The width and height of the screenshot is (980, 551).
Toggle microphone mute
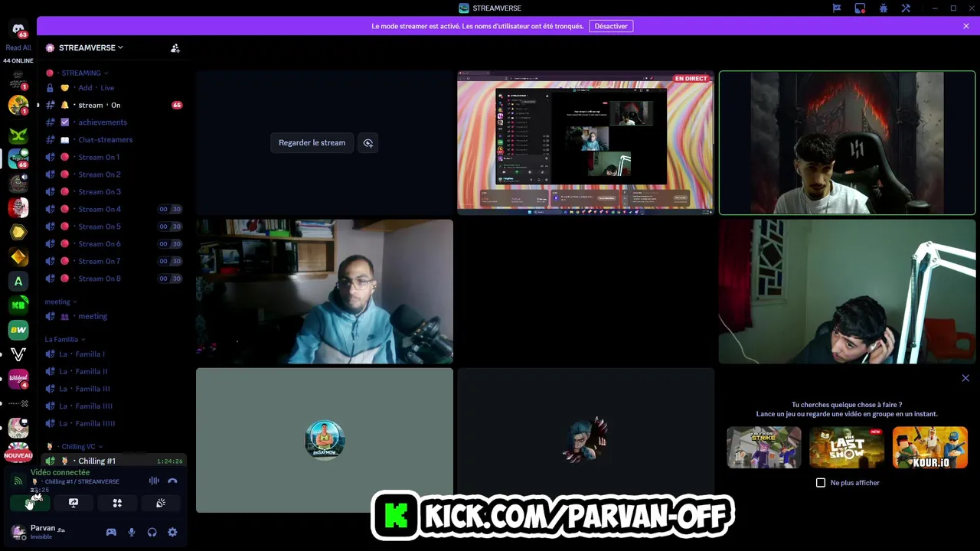(x=132, y=532)
